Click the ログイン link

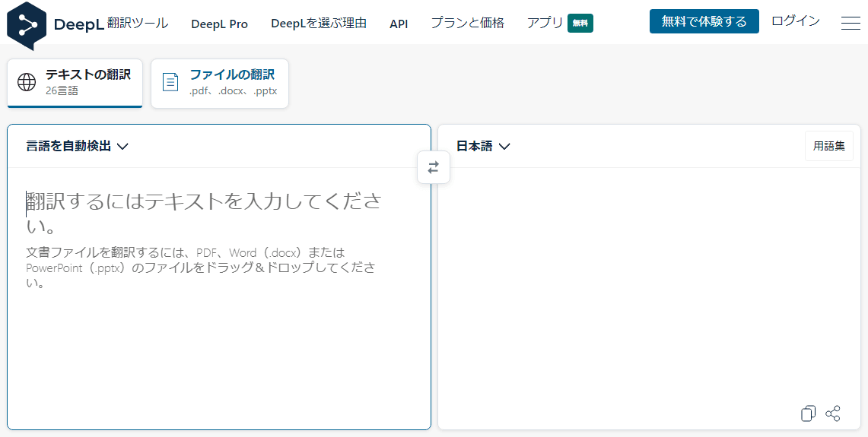pyautogui.click(x=796, y=21)
